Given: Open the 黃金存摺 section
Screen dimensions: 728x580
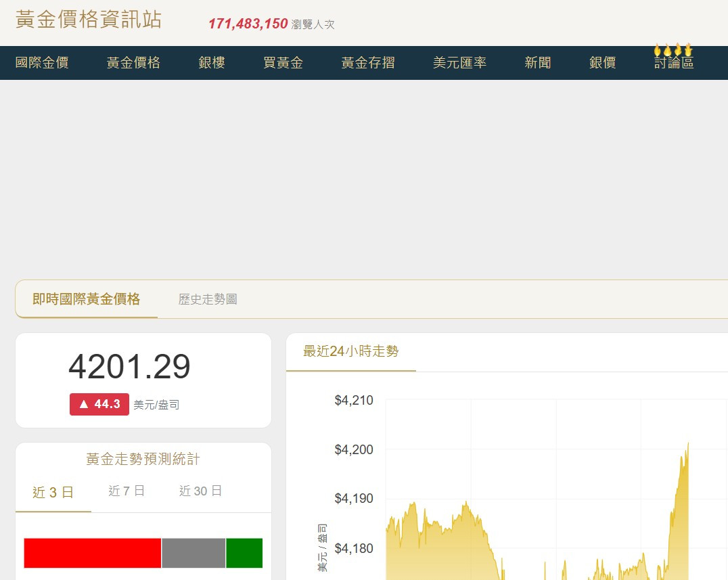Looking at the screenshot, I should (368, 63).
